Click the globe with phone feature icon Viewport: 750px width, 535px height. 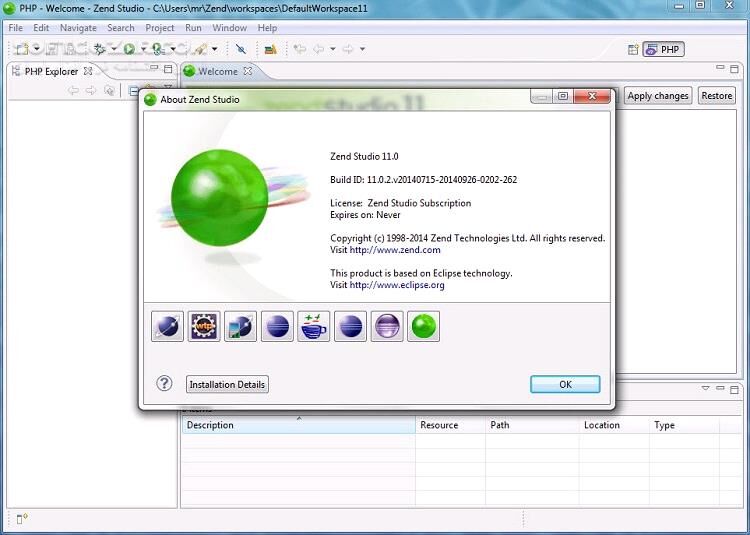point(241,327)
